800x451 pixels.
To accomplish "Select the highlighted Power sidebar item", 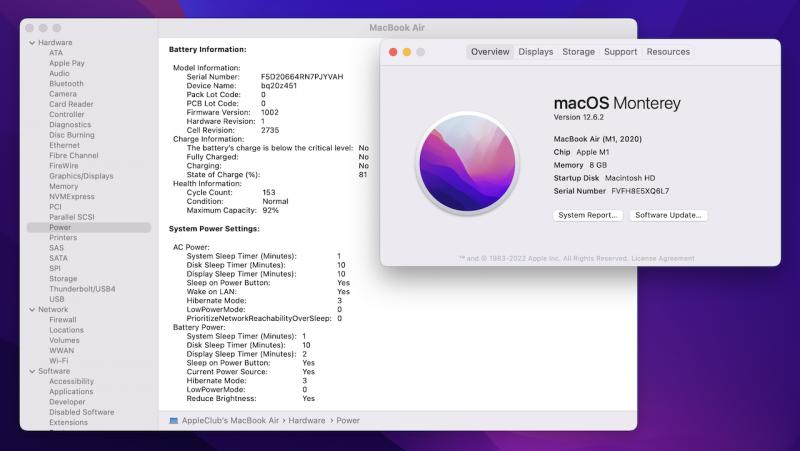I will pos(89,228).
